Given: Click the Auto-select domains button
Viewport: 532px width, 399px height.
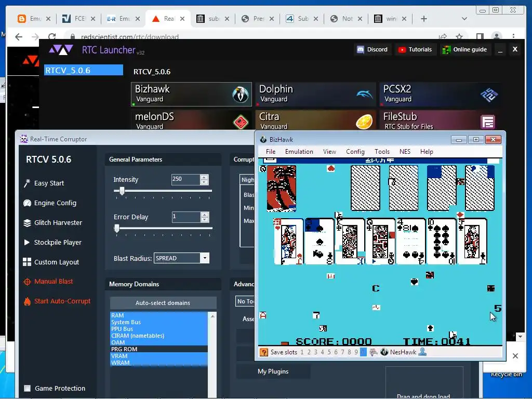Looking at the screenshot, I should pyautogui.click(x=163, y=303).
